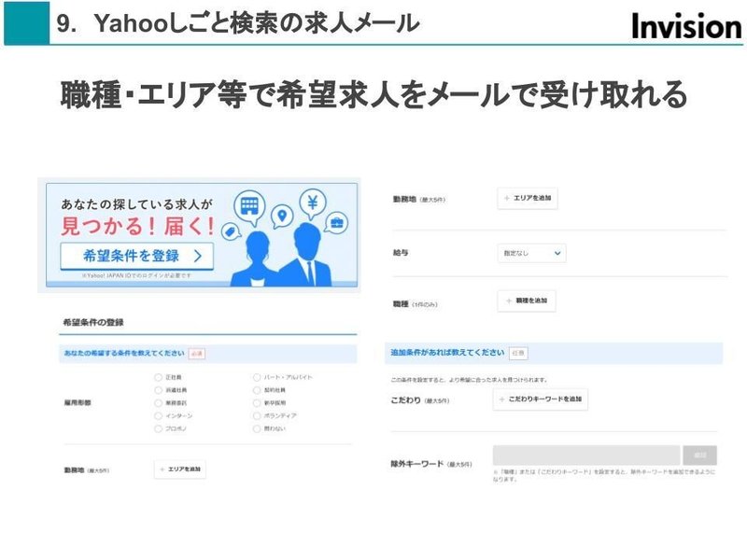747x560 pixels.
Task: Click the あなたの希望する条件を教えてください header
Action: click(x=124, y=354)
